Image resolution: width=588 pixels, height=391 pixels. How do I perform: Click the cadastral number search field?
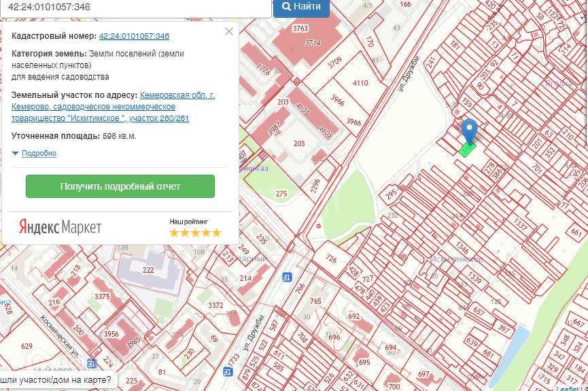pyautogui.click(x=135, y=7)
